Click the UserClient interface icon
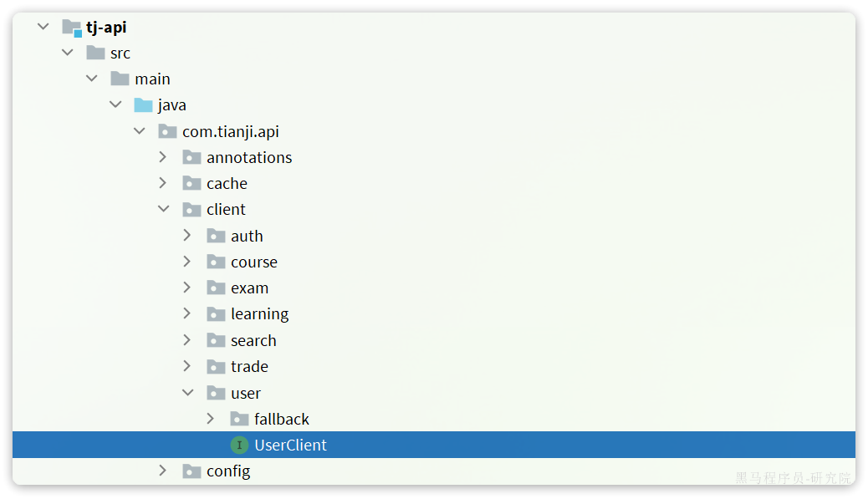The height and width of the screenshot is (499, 868). coord(239,445)
